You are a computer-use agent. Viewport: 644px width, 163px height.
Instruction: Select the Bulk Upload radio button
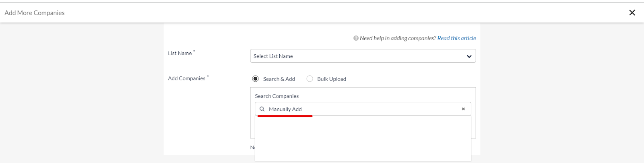(310, 79)
